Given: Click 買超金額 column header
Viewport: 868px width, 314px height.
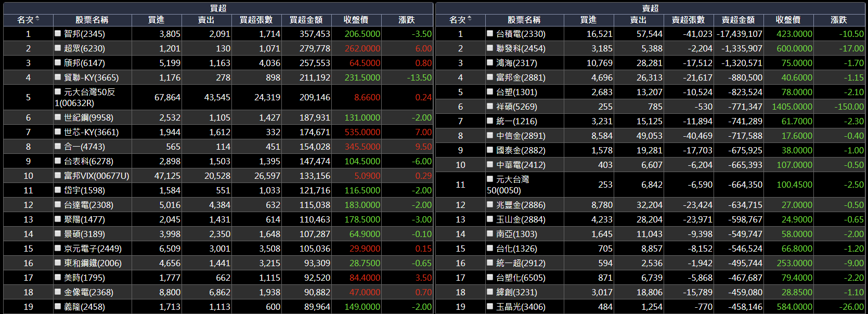Looking at the screenshot, I should point(306,20).
